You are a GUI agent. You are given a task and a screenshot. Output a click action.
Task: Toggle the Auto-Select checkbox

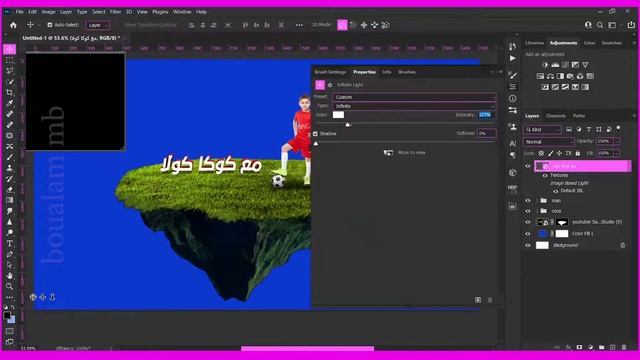pos(50,25)
